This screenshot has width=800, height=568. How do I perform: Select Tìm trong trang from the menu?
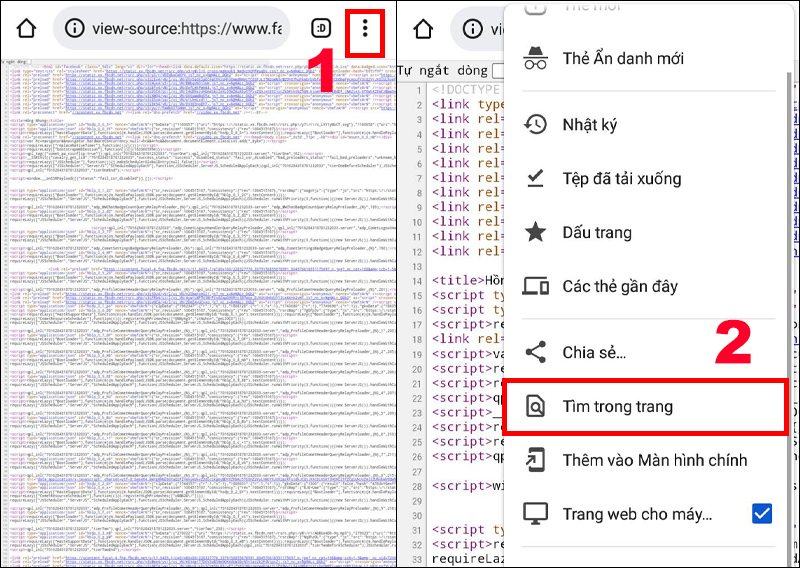[x=616, y=407]
